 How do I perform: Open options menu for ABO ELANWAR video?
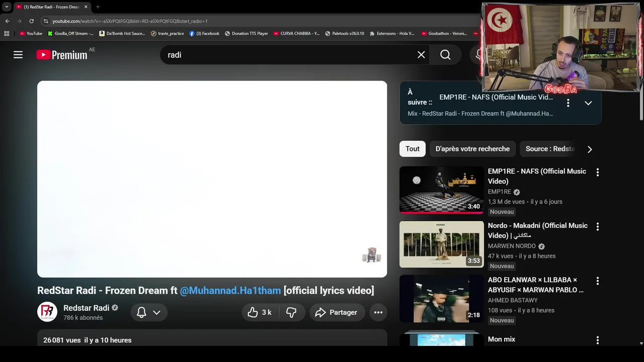(597, 281)
